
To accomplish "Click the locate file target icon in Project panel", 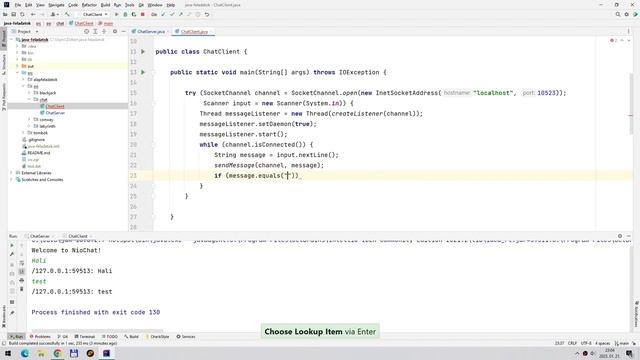I will click(x=87, y=31).
